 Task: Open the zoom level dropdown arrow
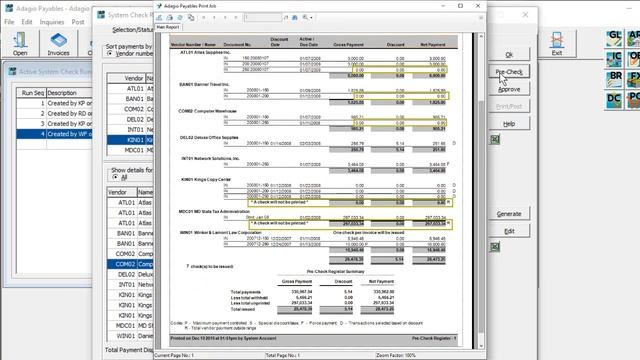tap(311, 18)
